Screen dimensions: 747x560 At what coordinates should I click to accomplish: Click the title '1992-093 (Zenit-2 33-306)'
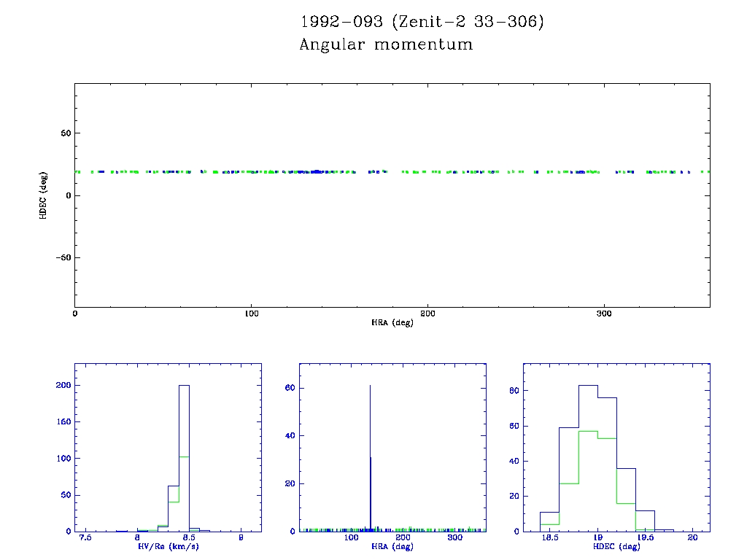pyautogui.click(x=422, y=22)
